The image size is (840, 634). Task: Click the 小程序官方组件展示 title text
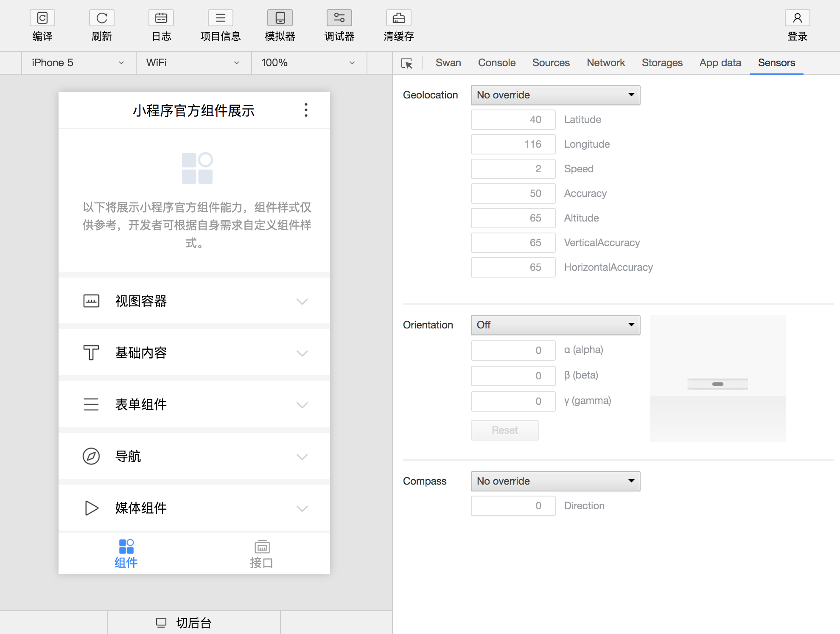pyautogui.click(x=194, y=111)
